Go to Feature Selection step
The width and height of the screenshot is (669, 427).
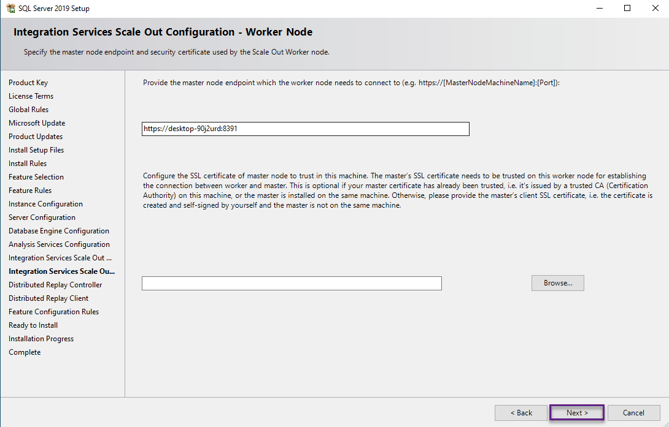tap(36, 177)
